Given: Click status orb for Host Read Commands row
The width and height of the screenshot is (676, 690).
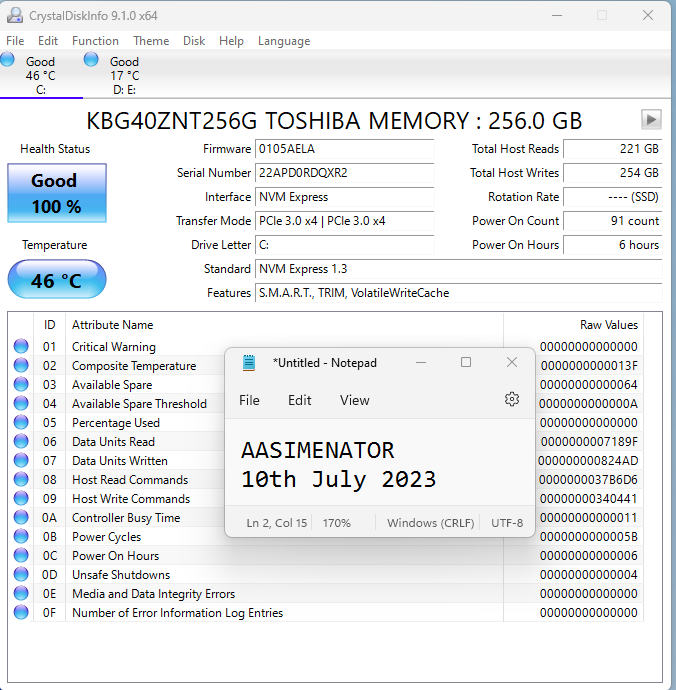Looking at the screenshot, I should [x=21, y=479].
